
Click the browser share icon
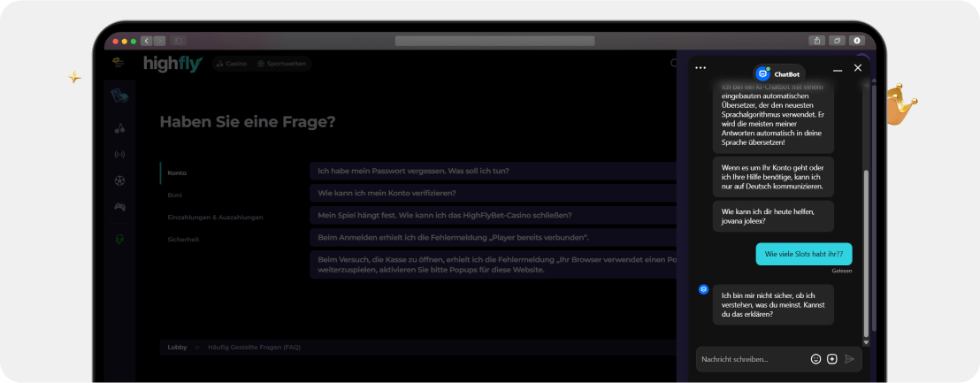pyautogui.click(x=817, y=41)
